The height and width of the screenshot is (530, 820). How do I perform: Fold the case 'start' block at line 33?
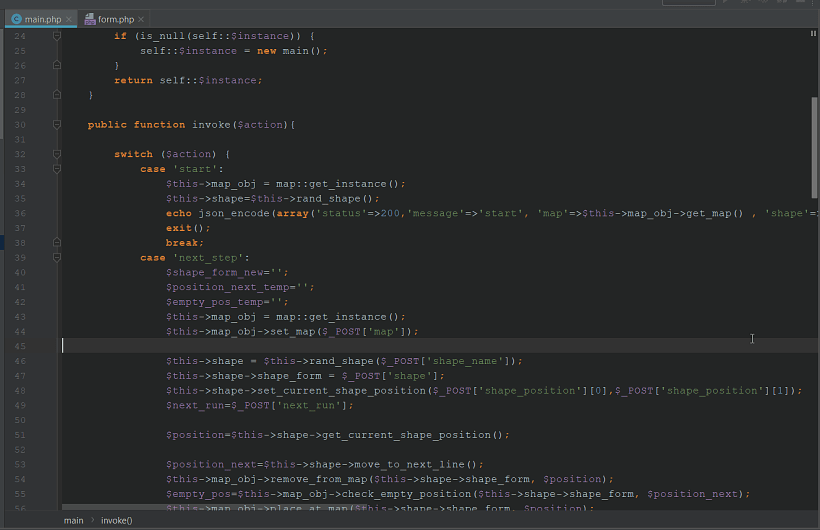pyautogui.click(x=57, y=169)
